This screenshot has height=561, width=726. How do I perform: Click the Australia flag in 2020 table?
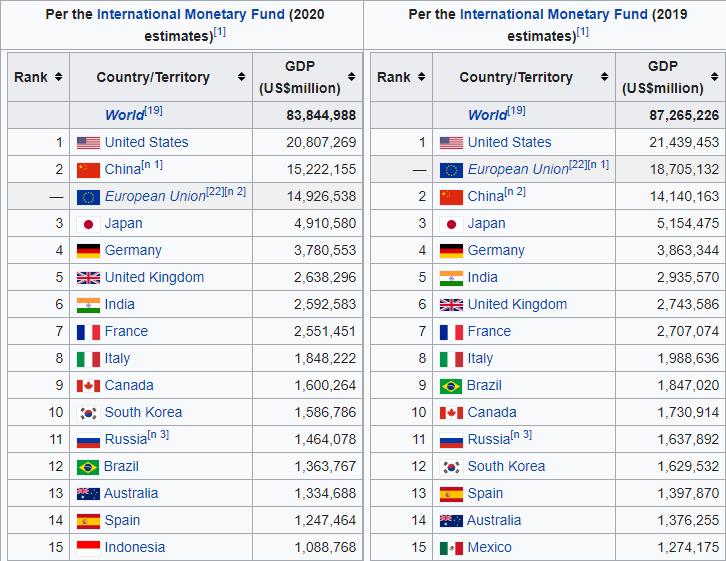[88, 494]
